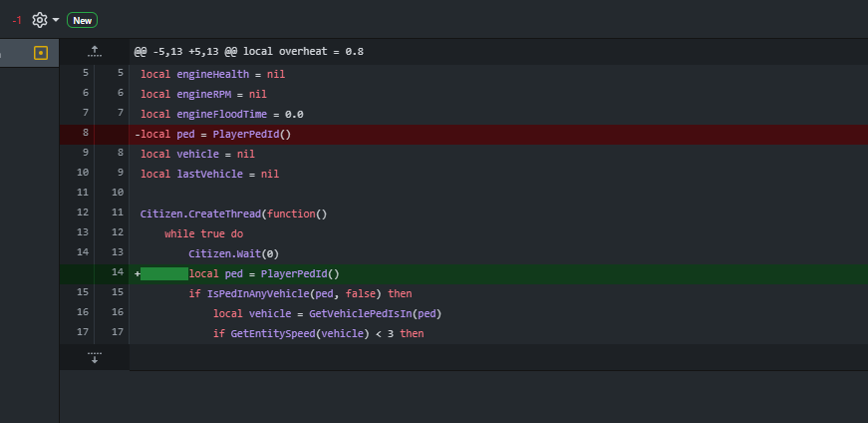
Task: Expand hidden lines below line 17
Action: pyautogui.click(x=95, y=357)
